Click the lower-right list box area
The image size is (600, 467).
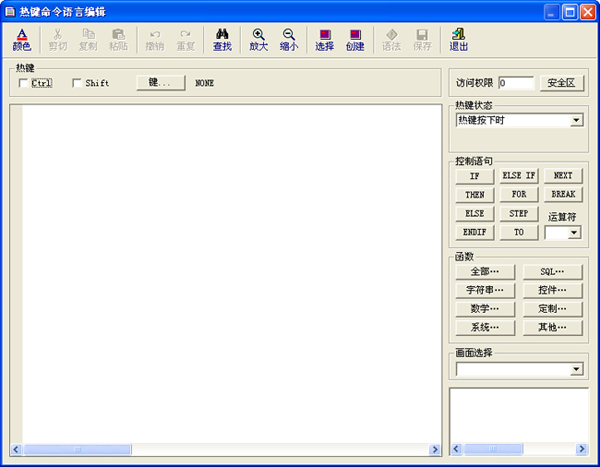(x=519, y=416)
